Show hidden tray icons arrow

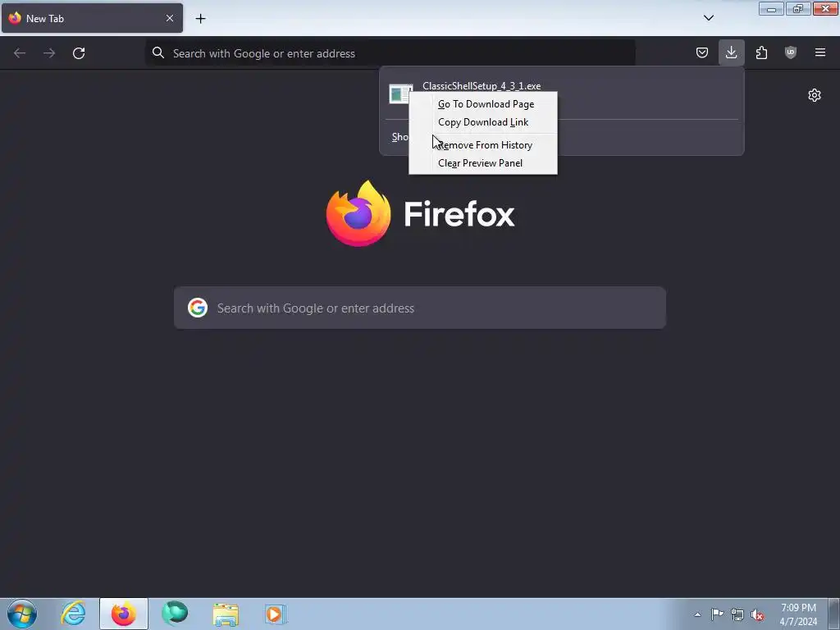[x=697, y=614]
